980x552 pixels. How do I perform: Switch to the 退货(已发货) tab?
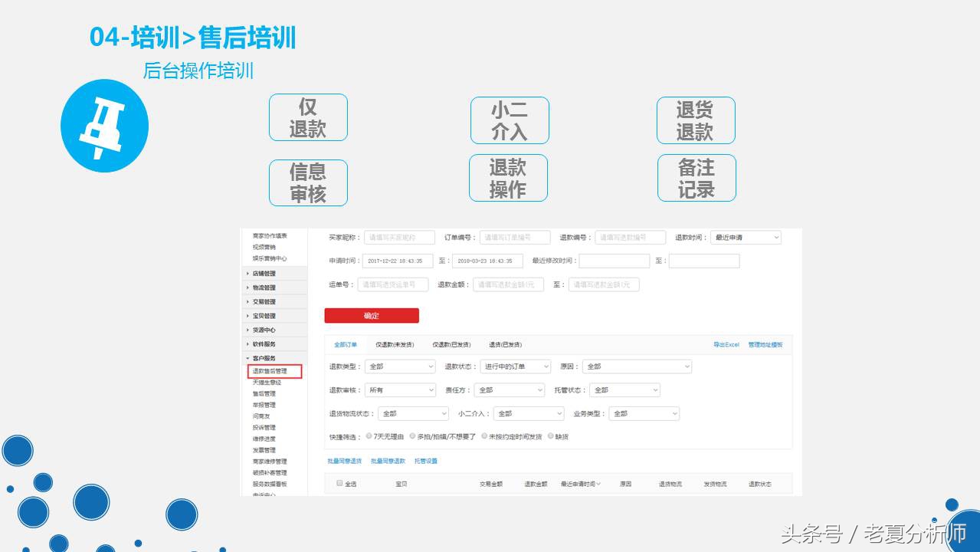click(x=506, y=344)
